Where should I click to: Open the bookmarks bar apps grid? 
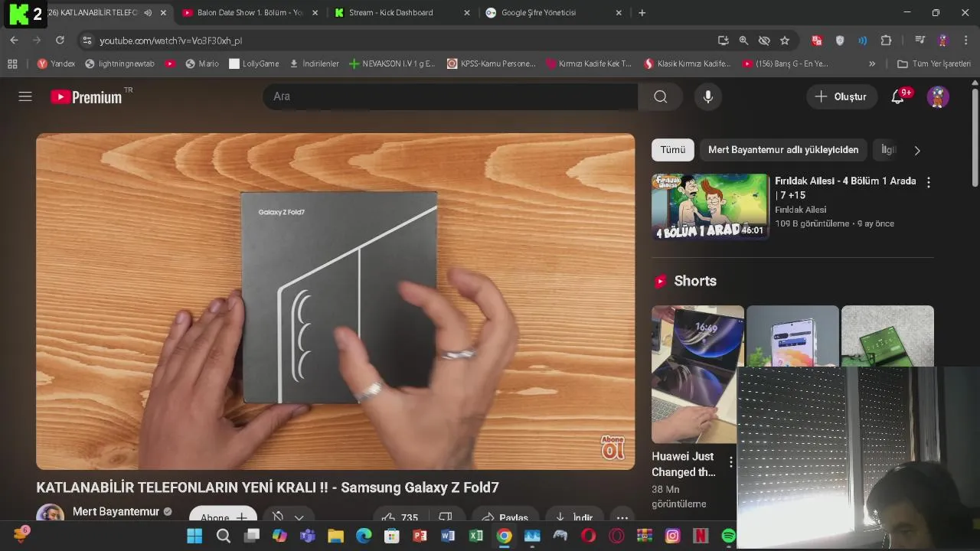12,64
